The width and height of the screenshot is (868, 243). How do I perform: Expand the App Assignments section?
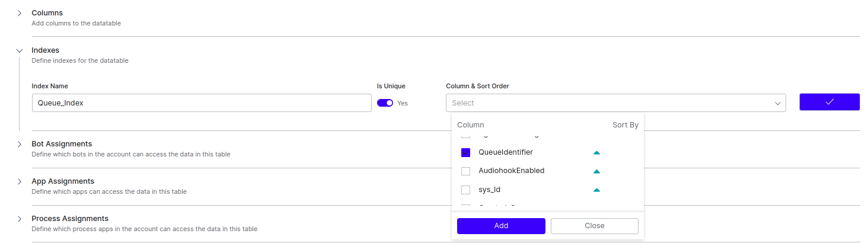point(19,181)
